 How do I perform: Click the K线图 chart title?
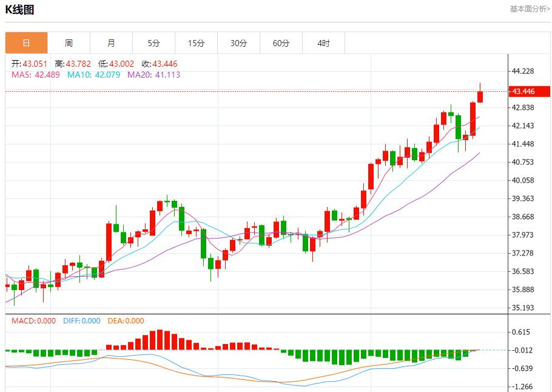20,9
